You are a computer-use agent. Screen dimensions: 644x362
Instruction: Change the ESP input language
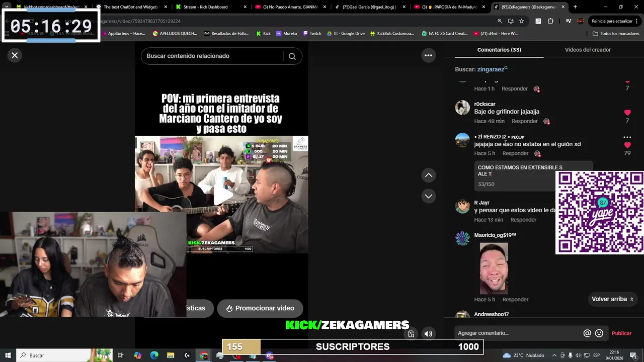[x=596, y=355]
